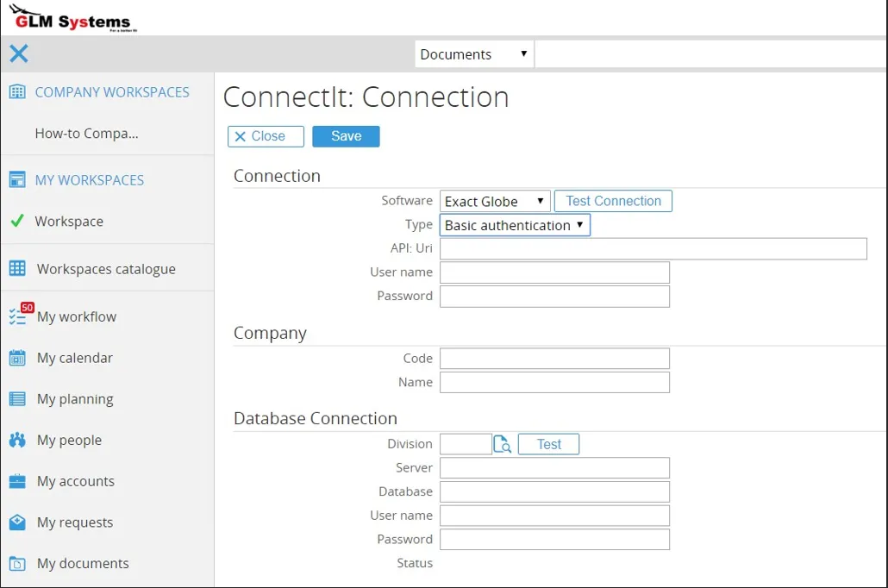Viewport: 888px width, 588px height.
Task: Open My planning in the sidebar
Action: [x=75, y=399]
